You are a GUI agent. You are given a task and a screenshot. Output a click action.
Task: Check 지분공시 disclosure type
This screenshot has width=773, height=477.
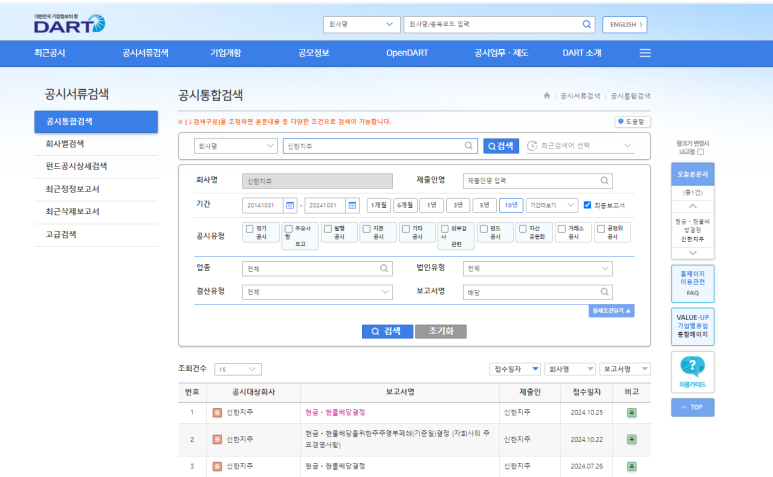(367, 229)
